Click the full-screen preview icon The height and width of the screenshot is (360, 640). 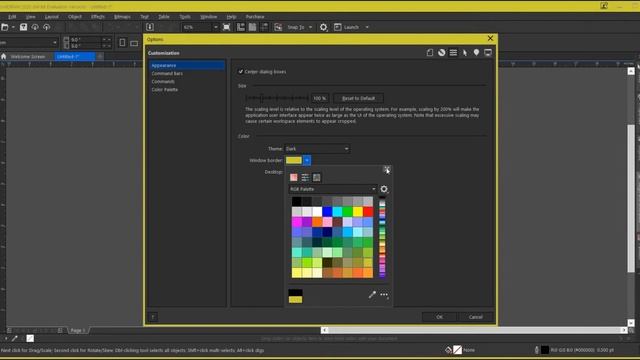227,27
